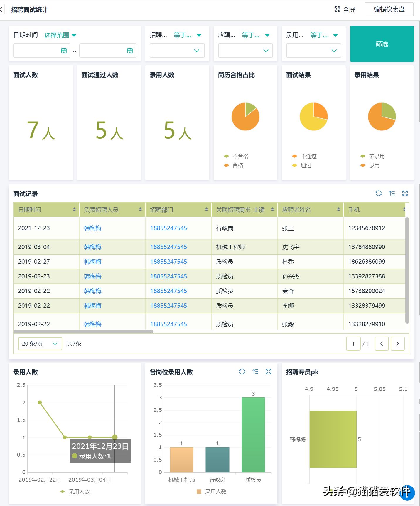Click the 行政岗 bar in the bar chart
This screenshot has width=420, height=506.
pos(217,460)
